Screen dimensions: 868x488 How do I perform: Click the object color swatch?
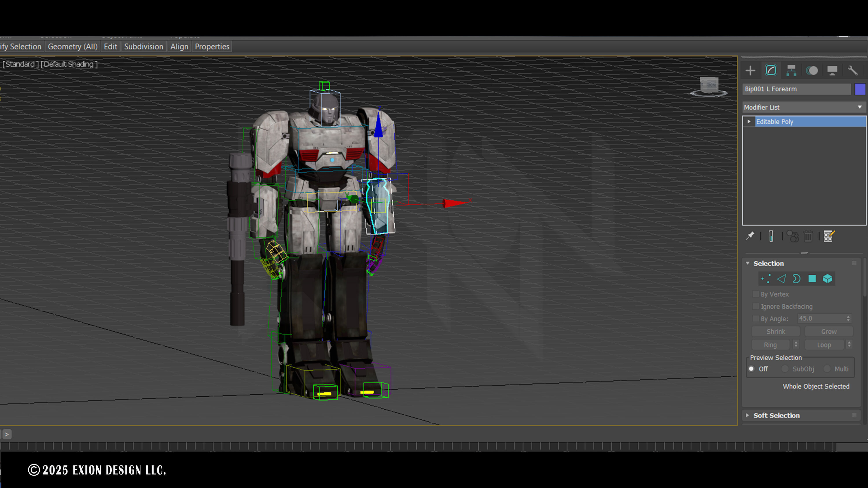tap(860, 89)
